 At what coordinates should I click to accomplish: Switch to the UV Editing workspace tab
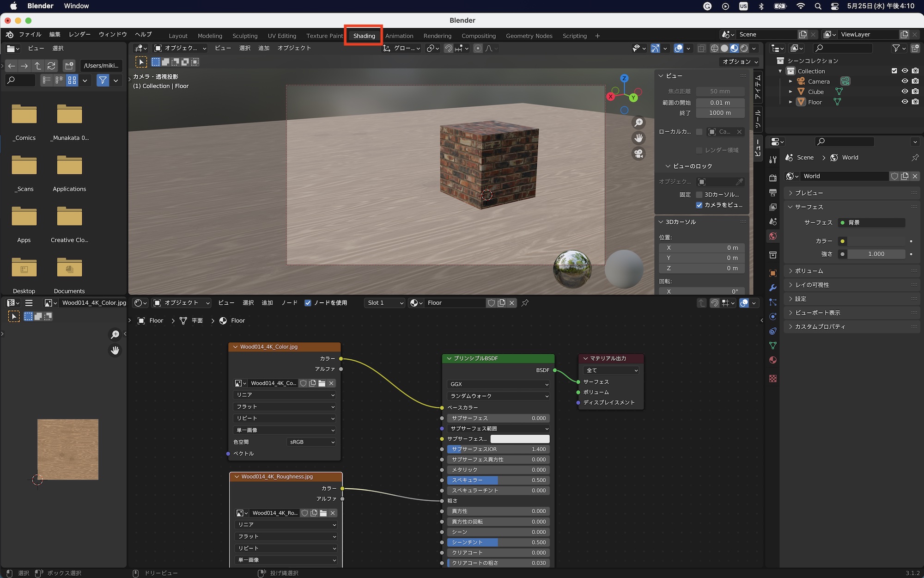tap(282, 36)
